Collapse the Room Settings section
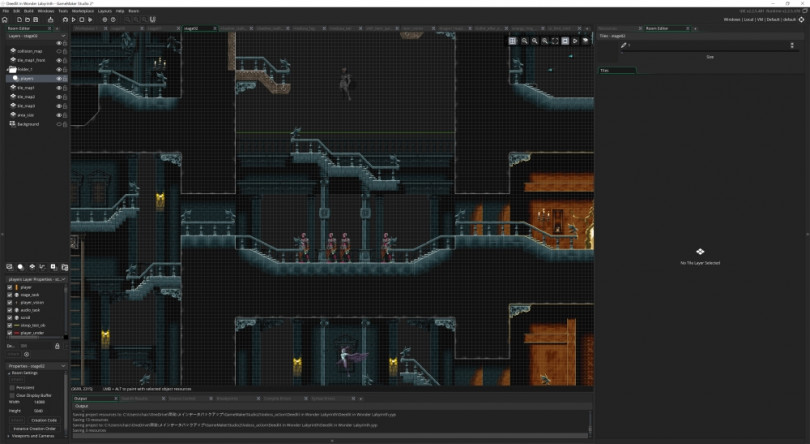The height and width of the screenshot is (444, 810). [x=9, y=373]
